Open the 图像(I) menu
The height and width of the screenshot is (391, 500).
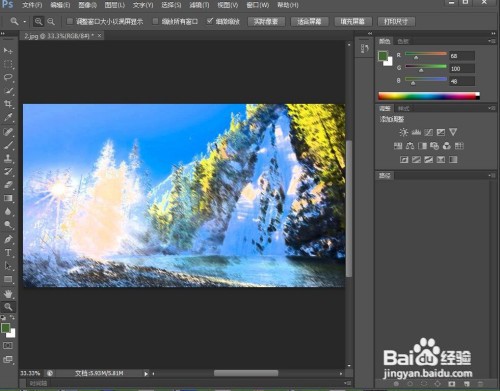click(x=87, y=5)
